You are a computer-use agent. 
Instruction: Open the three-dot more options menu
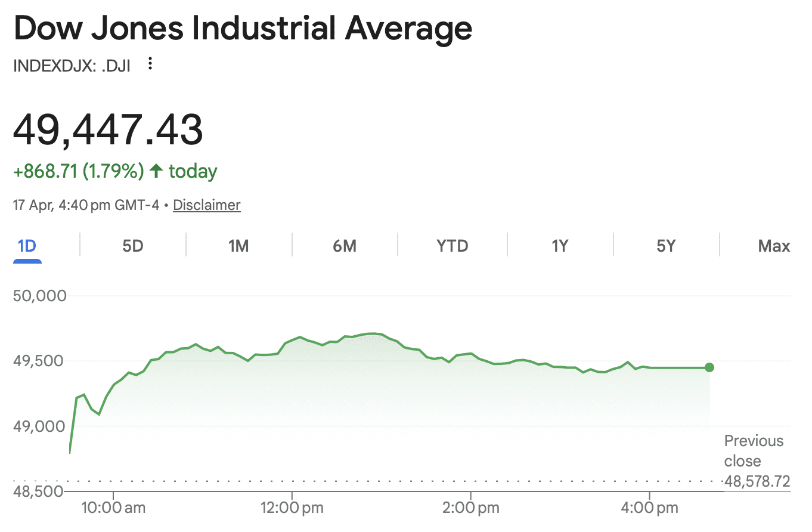(x=150, y=64)
